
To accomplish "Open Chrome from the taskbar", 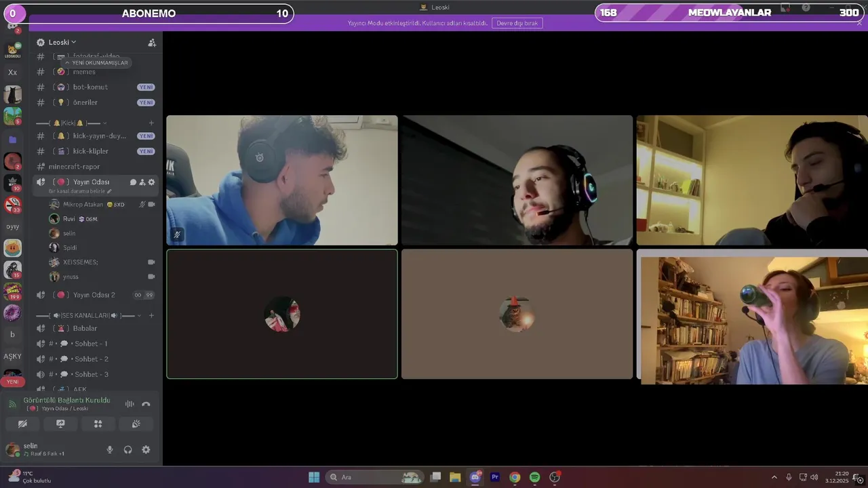I will pos(515,477).
